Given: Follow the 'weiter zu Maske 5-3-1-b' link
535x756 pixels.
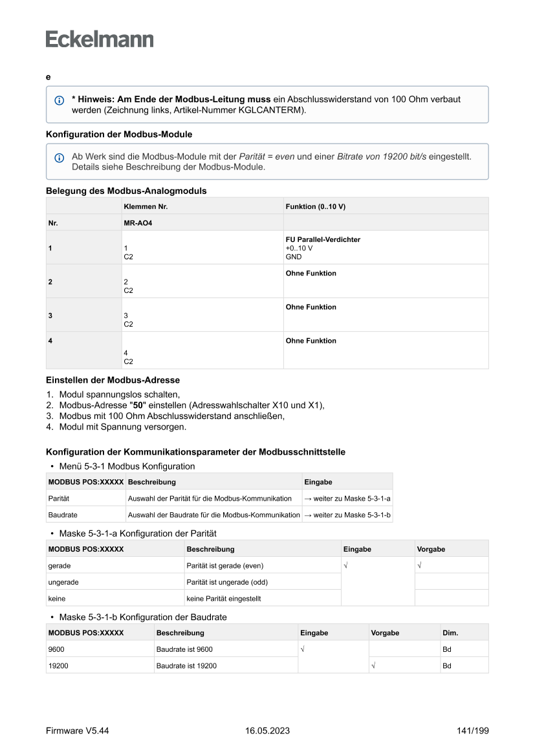Looking at the screenshot, I should pyautogui.click(x=347, y=515).
